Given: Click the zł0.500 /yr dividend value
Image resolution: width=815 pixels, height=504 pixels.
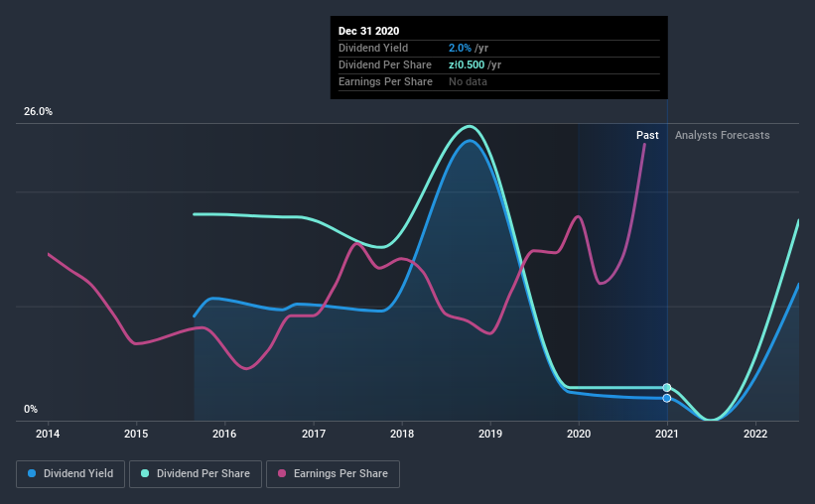Looking at the screenshot, I should point(475,64).
